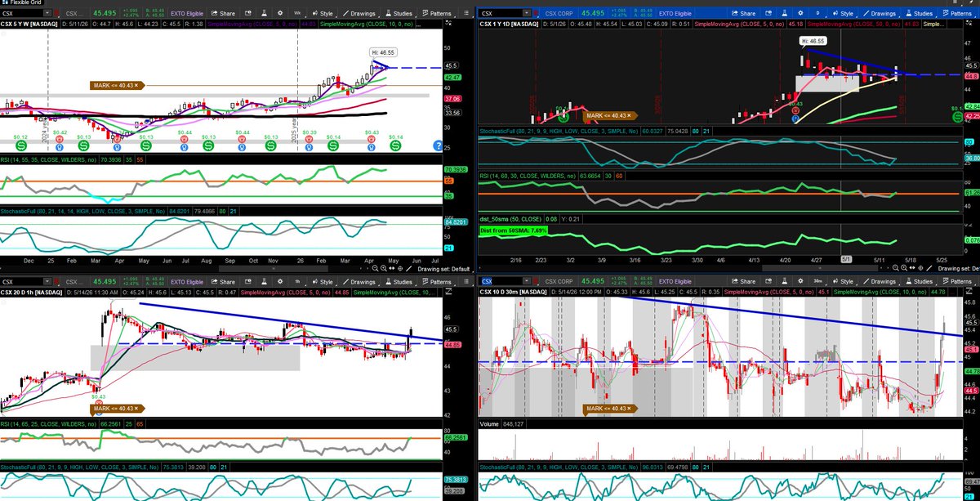Open symbol dropdown arrow in 30m chart
The image size is (980, 501).
(526, 281)
